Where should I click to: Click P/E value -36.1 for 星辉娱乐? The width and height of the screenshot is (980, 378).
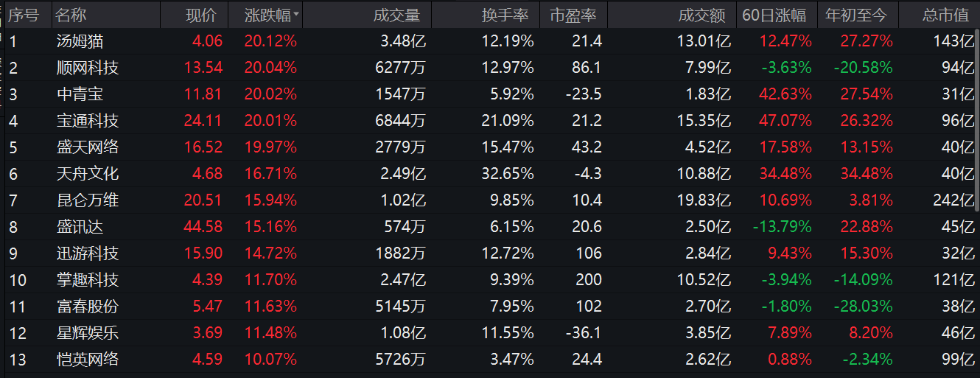pos(582,333)
